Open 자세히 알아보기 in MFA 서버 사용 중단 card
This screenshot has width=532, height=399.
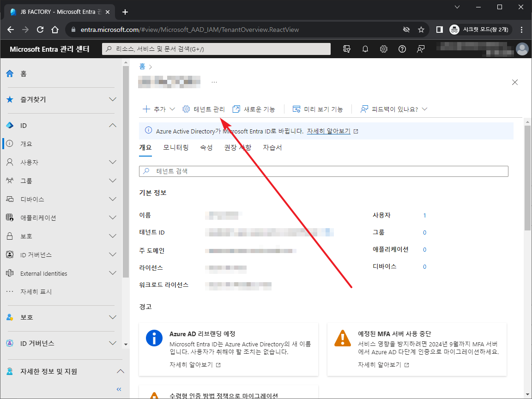380,365
